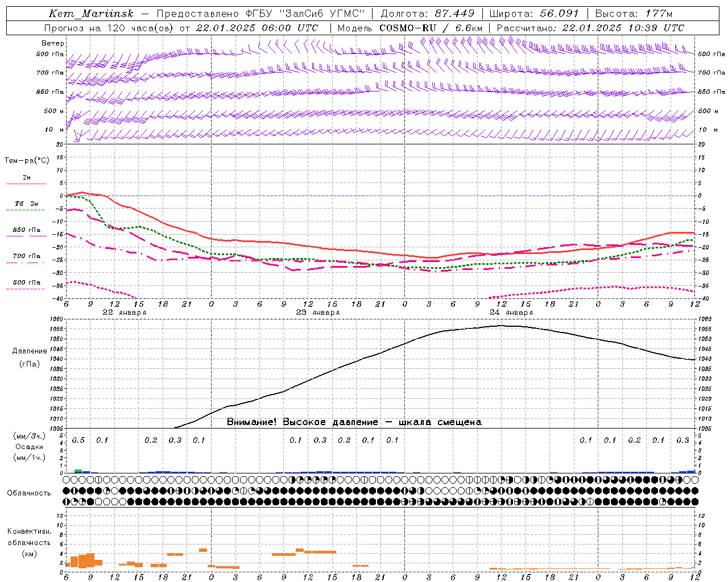Click the Ветер section label

(53, 43)
